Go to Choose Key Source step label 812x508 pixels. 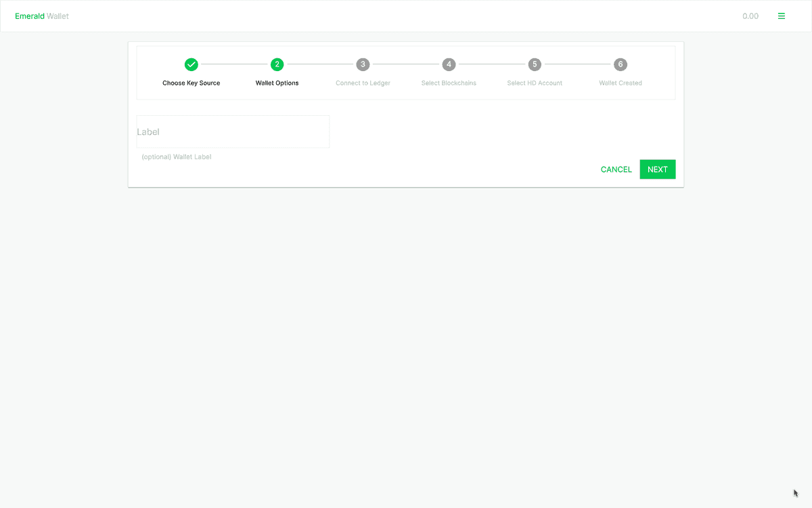coord(191,83)
